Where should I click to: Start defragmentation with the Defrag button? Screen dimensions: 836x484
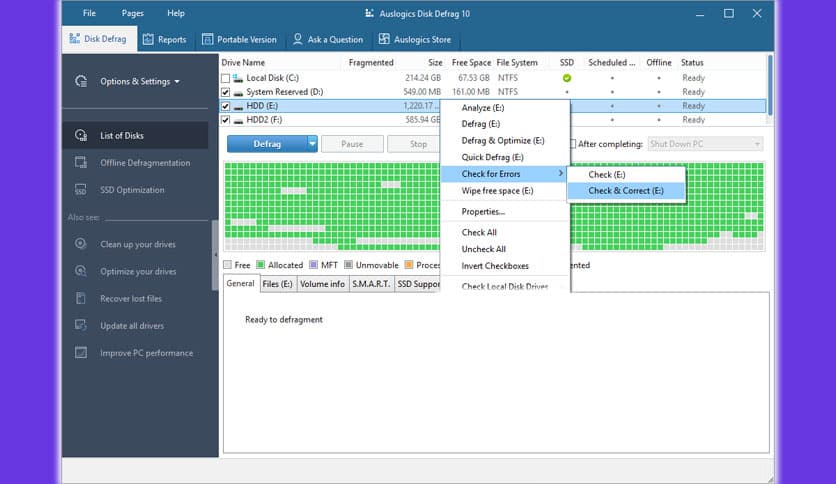(267, 143)
